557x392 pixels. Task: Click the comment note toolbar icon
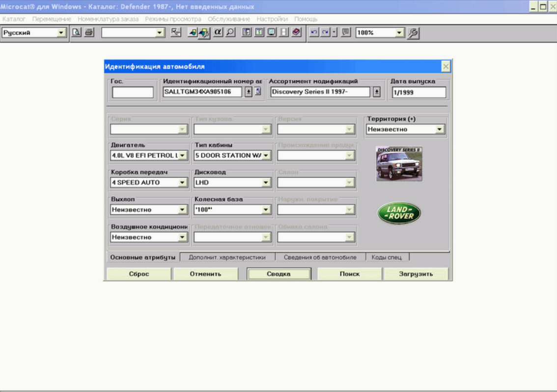coord(346,32)
